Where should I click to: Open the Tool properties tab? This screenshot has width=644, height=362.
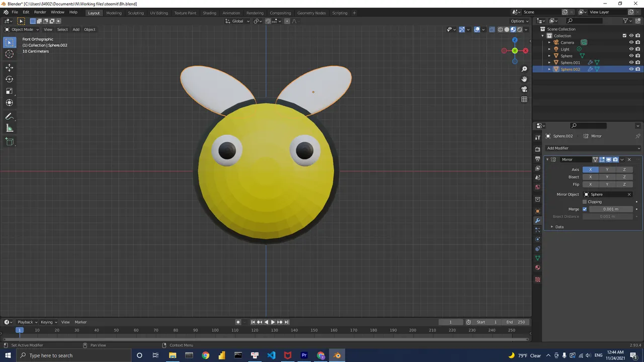537,137
